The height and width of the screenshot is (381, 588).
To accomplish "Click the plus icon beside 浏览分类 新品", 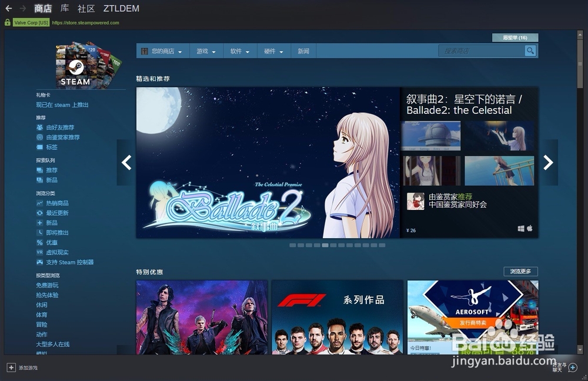I will 39,223.
